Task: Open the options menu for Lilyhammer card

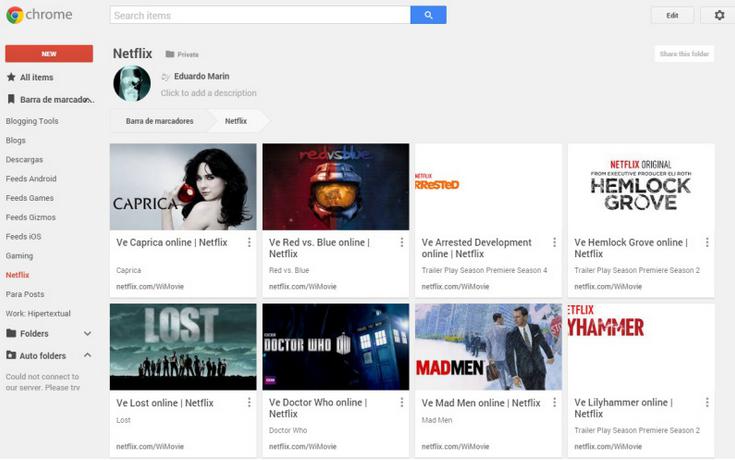Action: coord(707,402)
